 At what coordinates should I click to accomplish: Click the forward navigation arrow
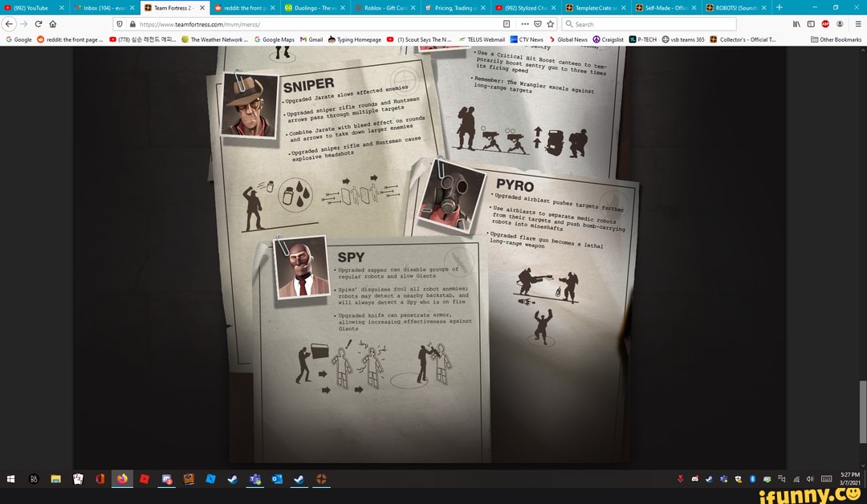point(24,24)
